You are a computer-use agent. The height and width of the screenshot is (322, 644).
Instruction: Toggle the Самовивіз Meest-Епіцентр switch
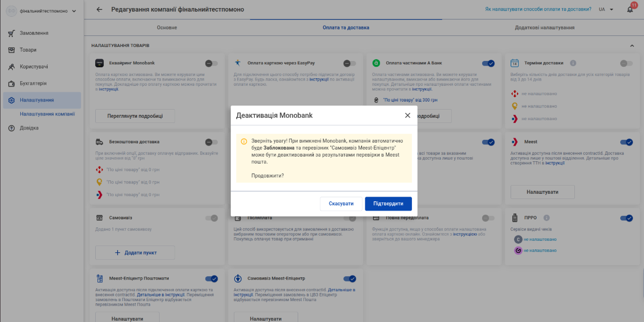click(x=349, y=279)
